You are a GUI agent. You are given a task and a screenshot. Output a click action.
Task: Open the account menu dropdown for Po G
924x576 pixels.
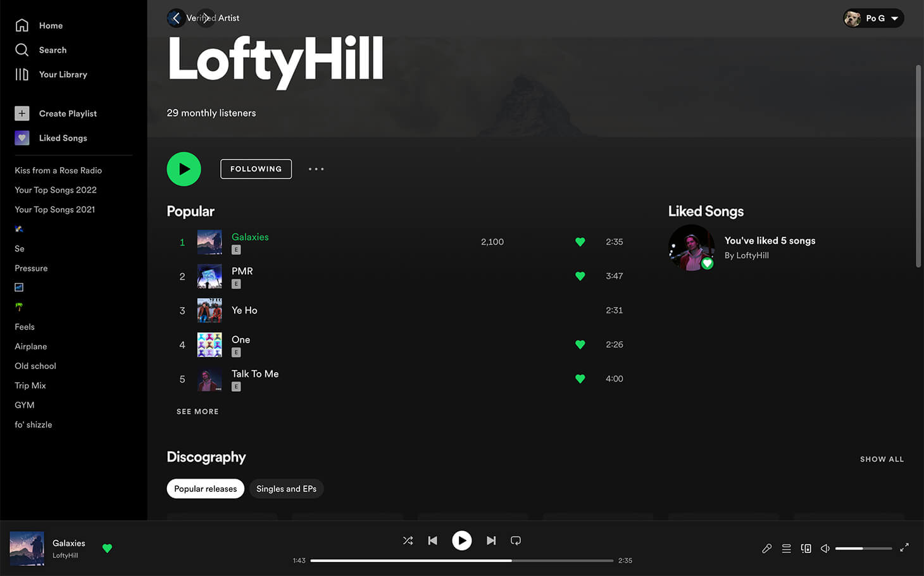pos(873,18)
